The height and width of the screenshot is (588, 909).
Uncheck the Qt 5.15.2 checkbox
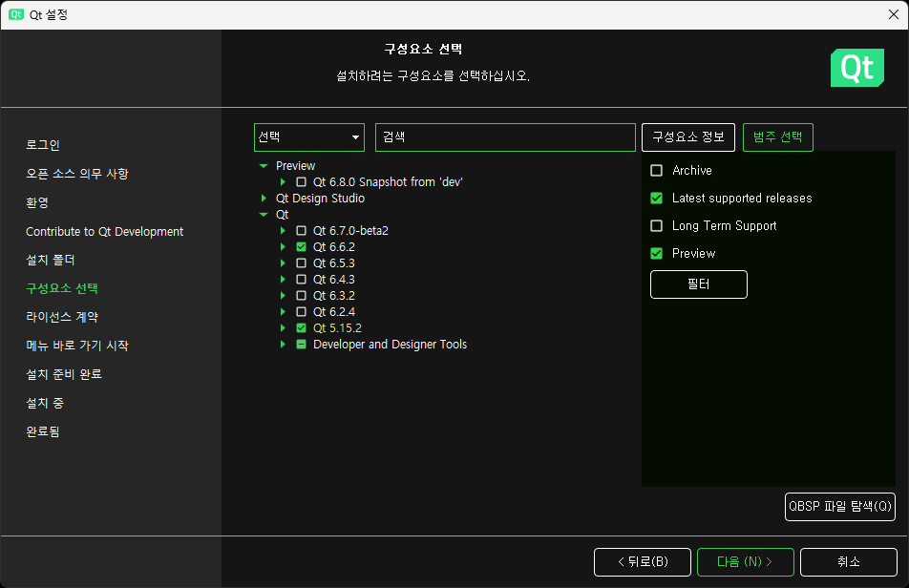(301, 328)
